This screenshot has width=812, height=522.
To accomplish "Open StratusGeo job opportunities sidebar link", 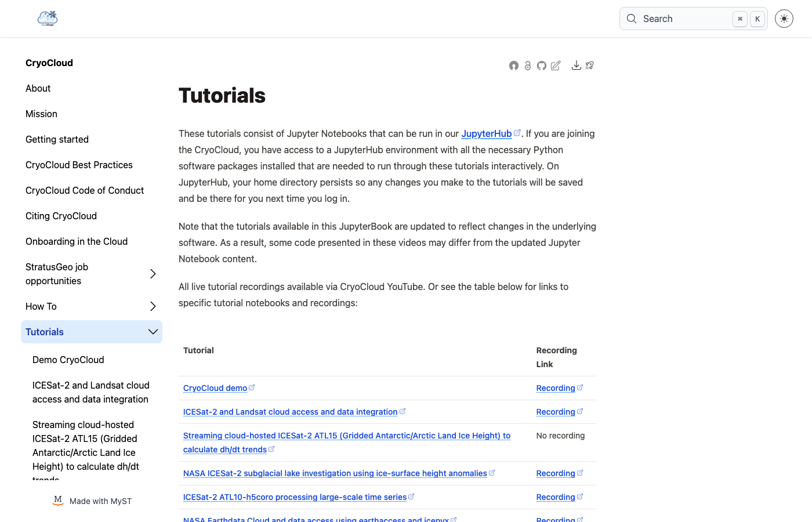I will pos(57,274).
